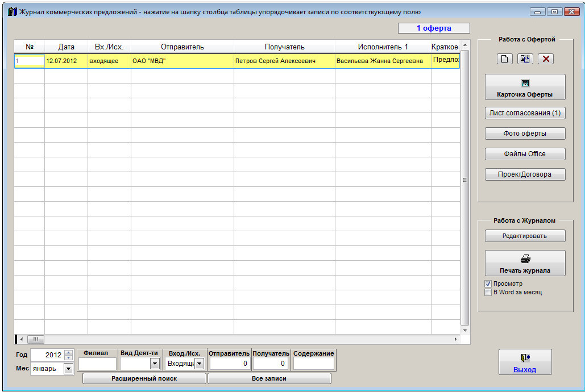
Task: Open Карточка Оферты card button
Action: coord(525,87)
